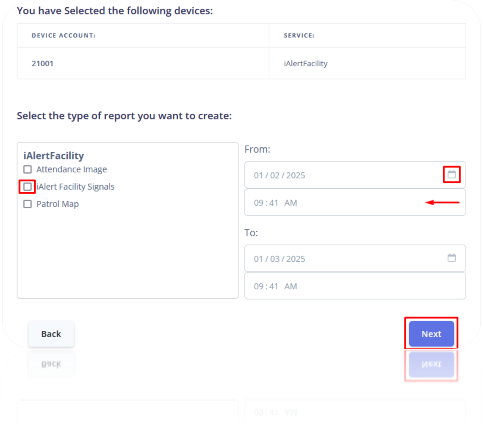Go back using the Back button
Viewport: 483px width, 424px height.
(51, 334)
